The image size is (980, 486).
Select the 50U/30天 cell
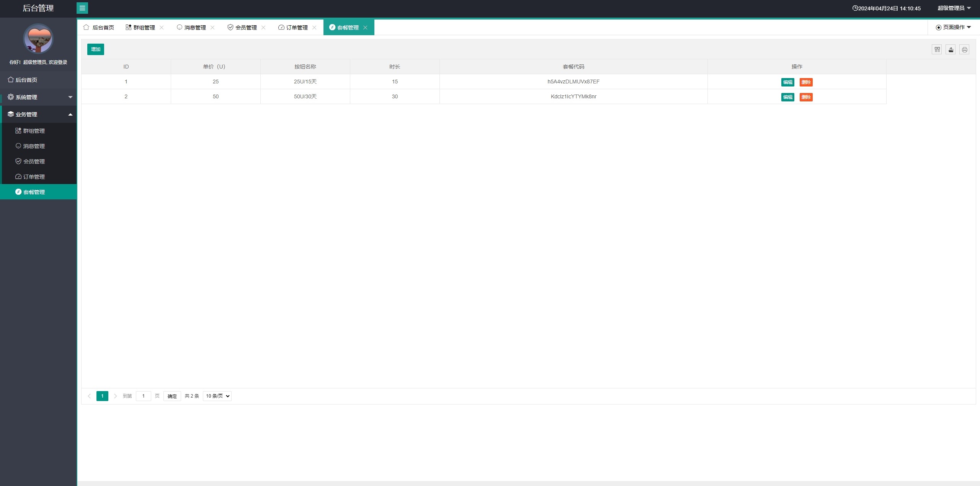pyautogui.click(x=305, y=96)
